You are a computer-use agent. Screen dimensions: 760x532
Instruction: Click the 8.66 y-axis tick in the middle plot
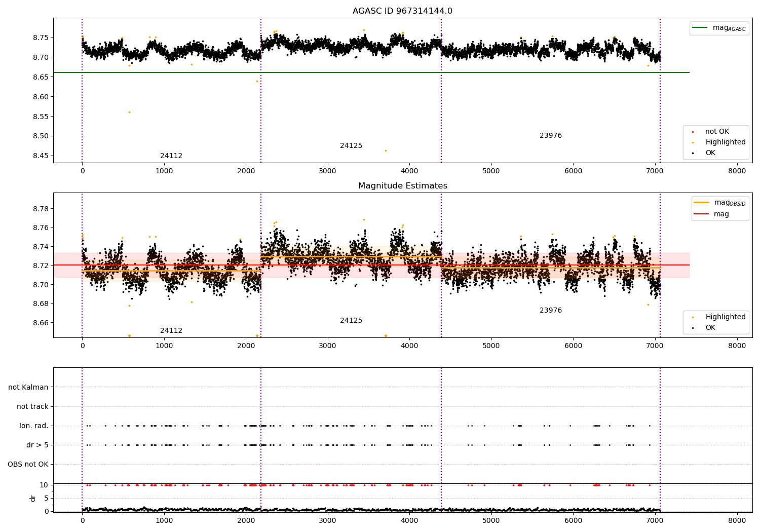point(41,323)
